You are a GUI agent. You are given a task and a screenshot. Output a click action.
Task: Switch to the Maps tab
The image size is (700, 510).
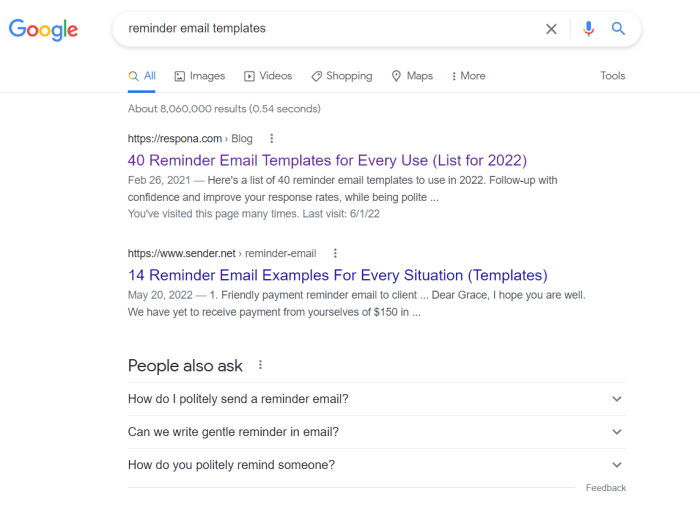coord(412,76)
